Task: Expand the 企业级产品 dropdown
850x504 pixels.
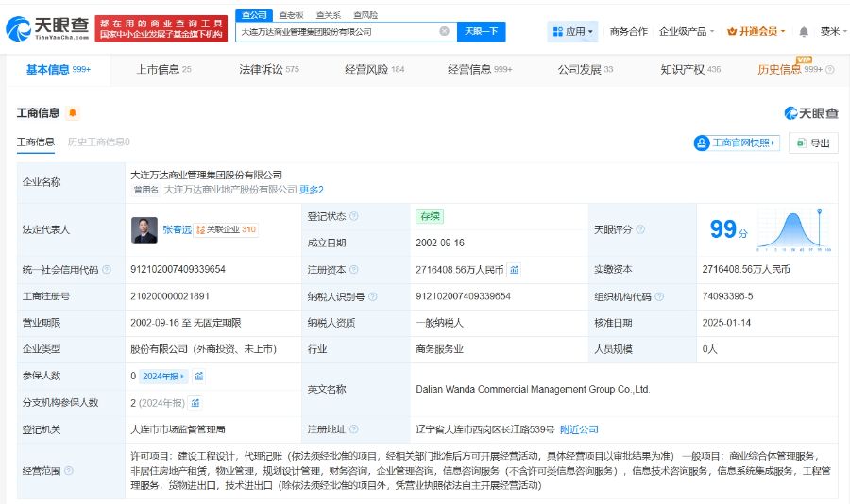Action: [686, 31]
